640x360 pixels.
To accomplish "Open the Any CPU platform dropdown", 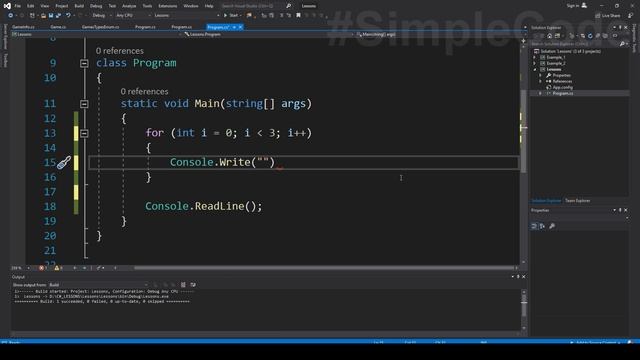I will [x=133, y=15].
